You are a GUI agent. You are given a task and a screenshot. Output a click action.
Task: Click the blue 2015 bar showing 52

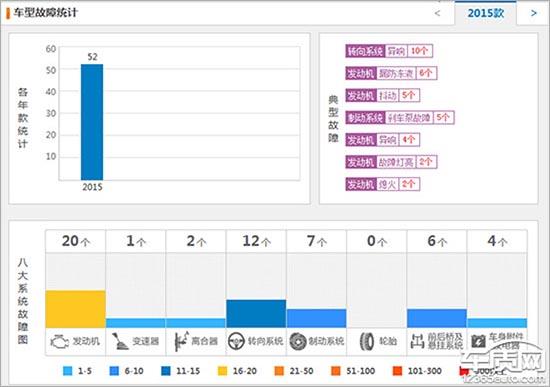click(92, 122)
